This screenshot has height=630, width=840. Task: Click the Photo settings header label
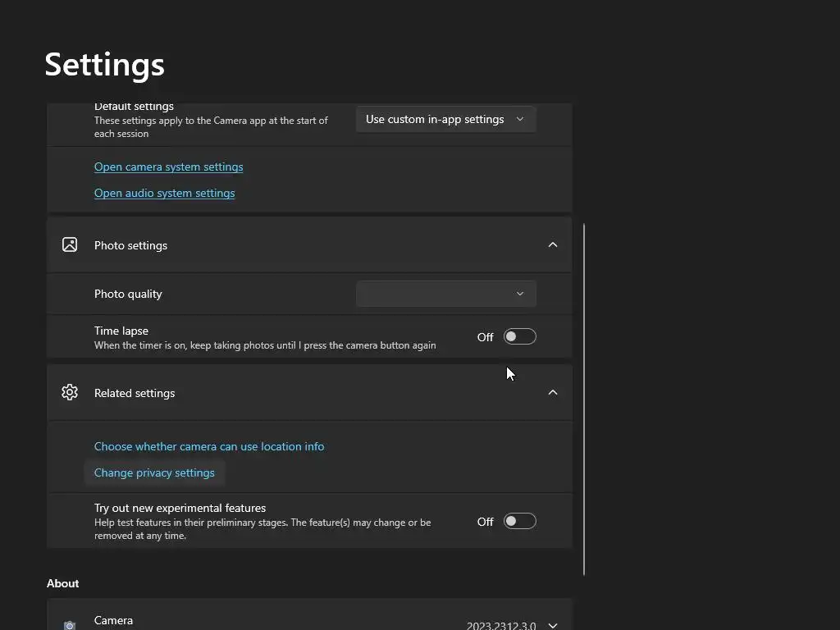[x=130, y=245]
